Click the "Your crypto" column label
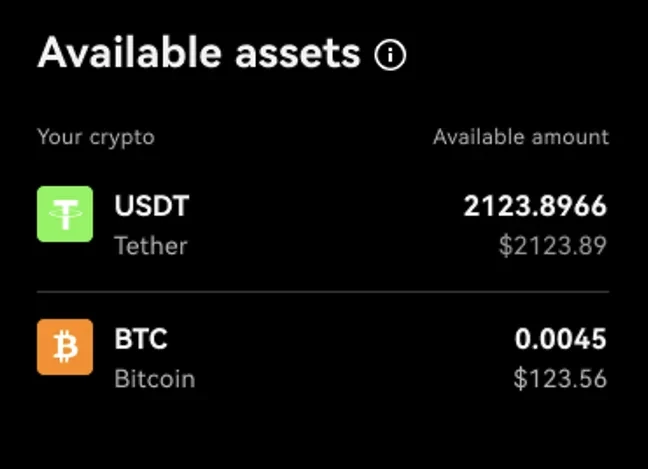 (x=96, y=137)
